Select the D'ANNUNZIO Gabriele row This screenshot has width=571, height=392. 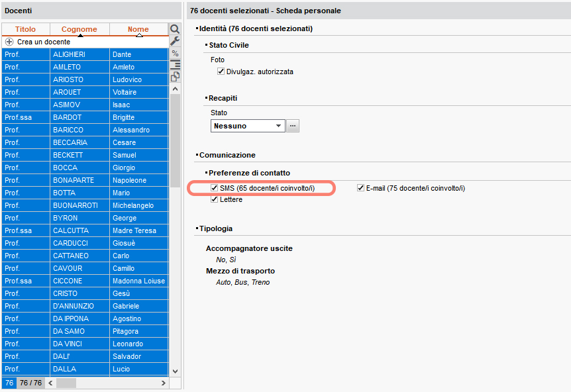point(85,306)
